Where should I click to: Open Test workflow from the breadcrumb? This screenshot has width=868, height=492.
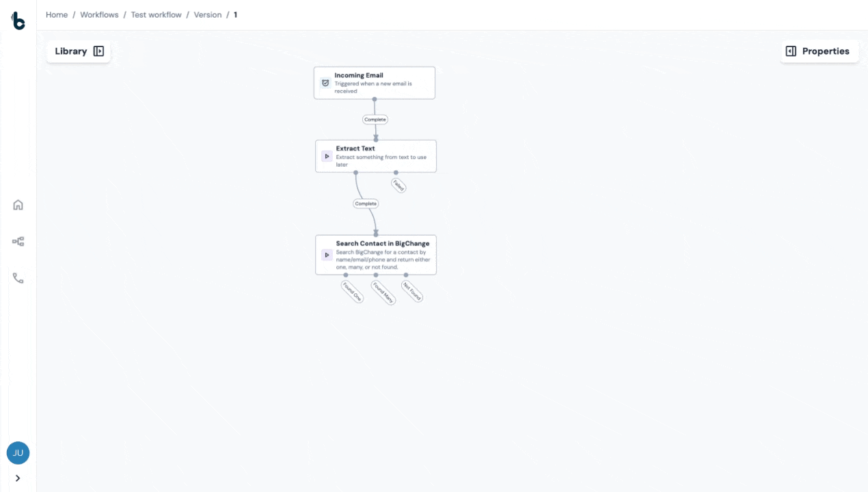(x=156, y=14)
